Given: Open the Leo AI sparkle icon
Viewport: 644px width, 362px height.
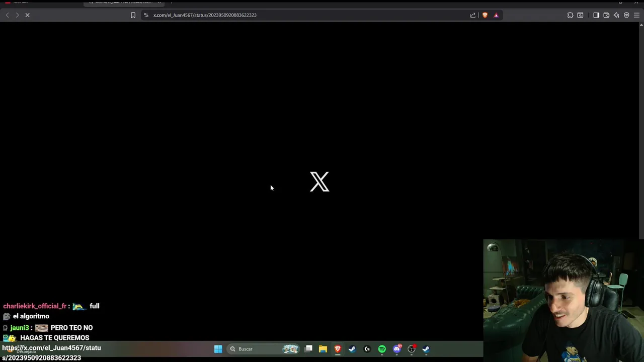Looking at the screenshot, I should point(616,15).
